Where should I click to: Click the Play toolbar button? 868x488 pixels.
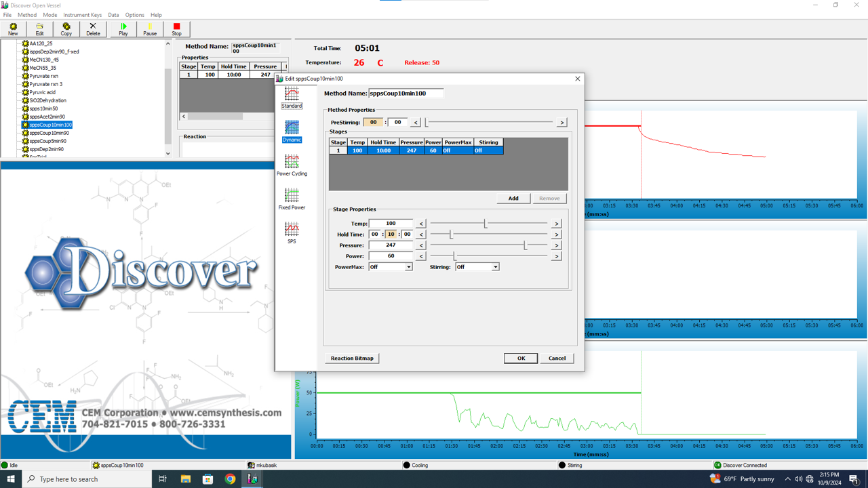pyautogui.click(x=123, y=28)
